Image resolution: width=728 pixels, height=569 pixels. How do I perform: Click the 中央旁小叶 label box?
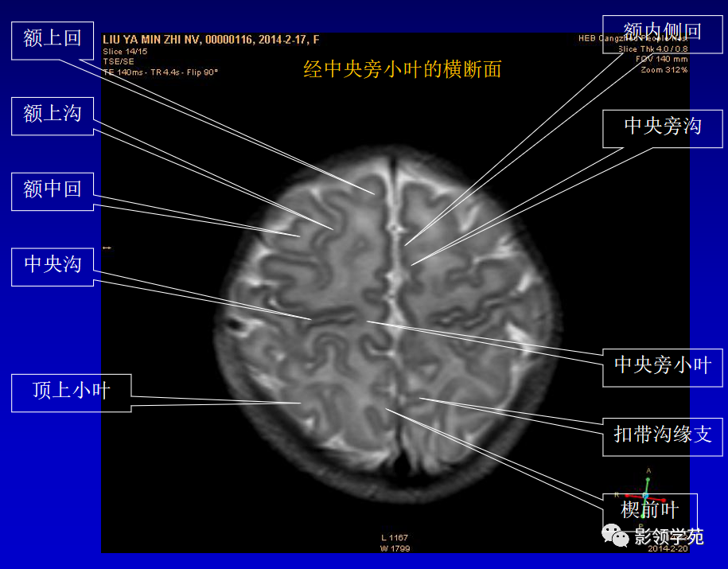tap(663, 368)
